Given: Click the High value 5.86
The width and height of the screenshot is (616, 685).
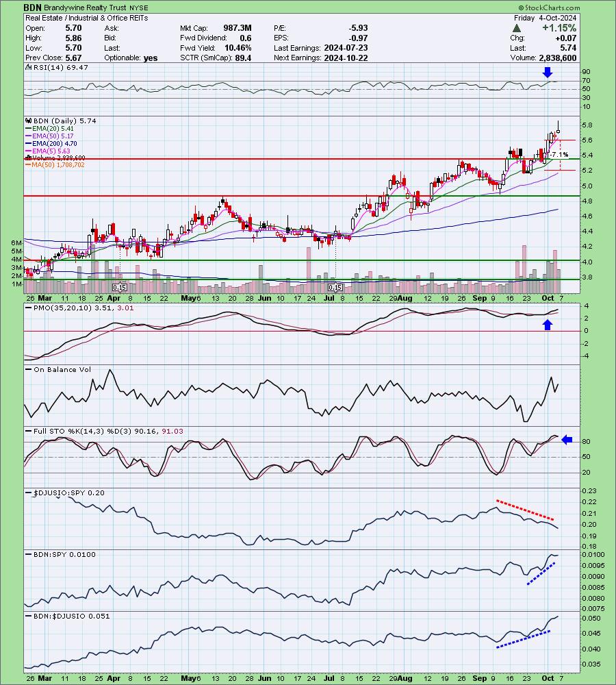Looking at the screenshot, I should point(73,38).
